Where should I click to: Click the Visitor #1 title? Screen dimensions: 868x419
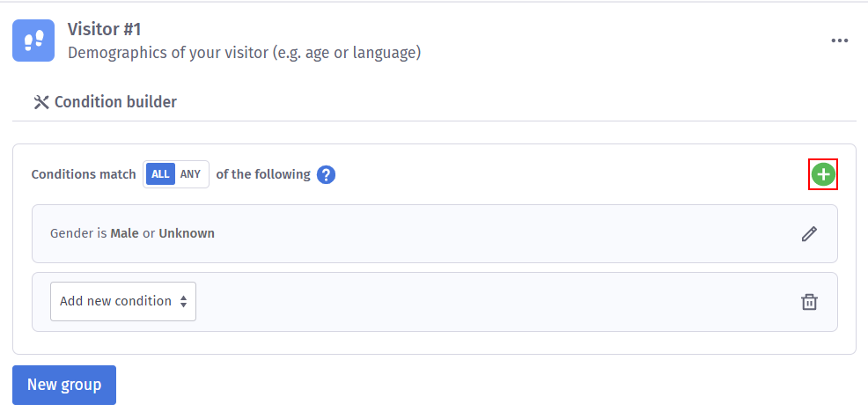tap(105, 29)
